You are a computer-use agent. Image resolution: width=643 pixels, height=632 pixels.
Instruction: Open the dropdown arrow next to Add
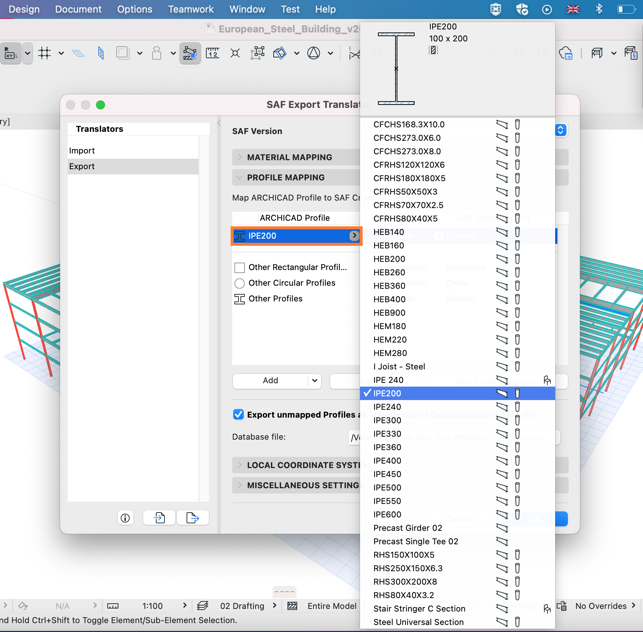315,381
